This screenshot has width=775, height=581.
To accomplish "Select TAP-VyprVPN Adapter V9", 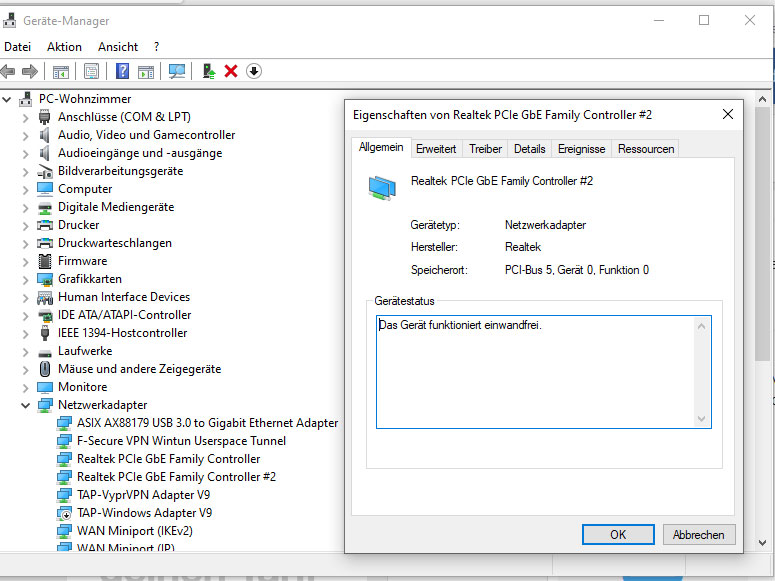I will coord(143,495).
